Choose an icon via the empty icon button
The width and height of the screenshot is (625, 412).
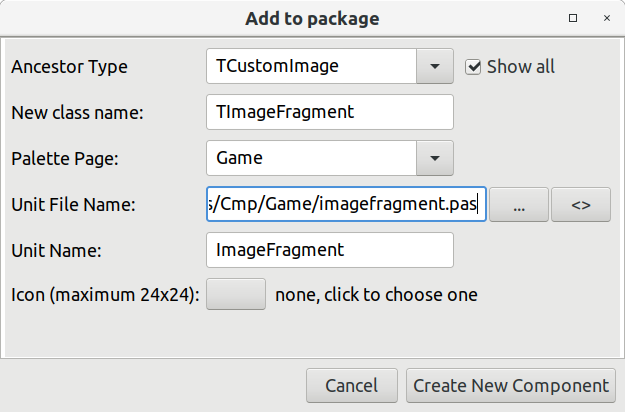(235, 294)
